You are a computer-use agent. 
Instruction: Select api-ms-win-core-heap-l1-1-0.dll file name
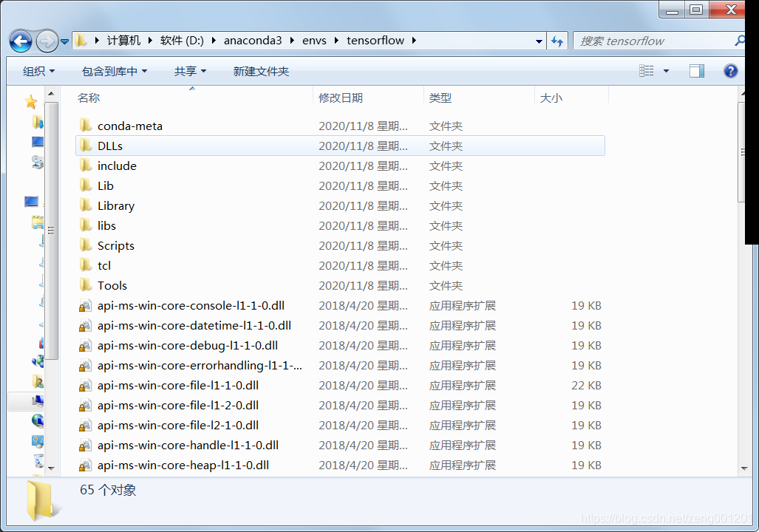pos(183,465)
